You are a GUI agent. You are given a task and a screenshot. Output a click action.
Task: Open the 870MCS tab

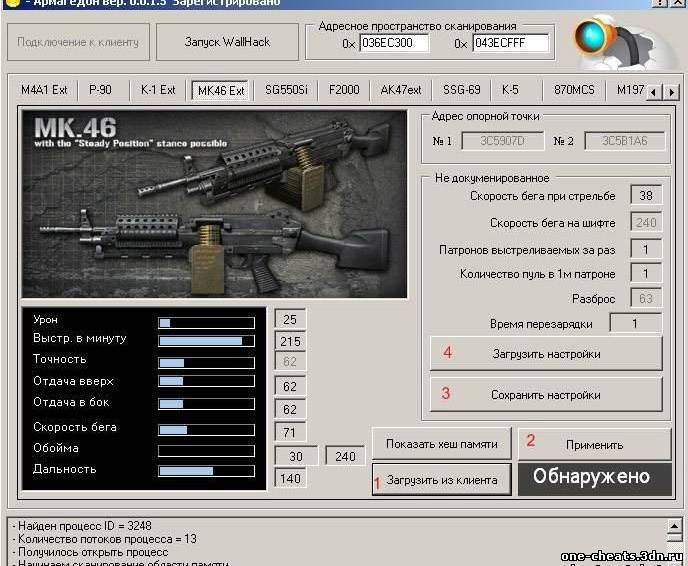click(x=574, y=90)
